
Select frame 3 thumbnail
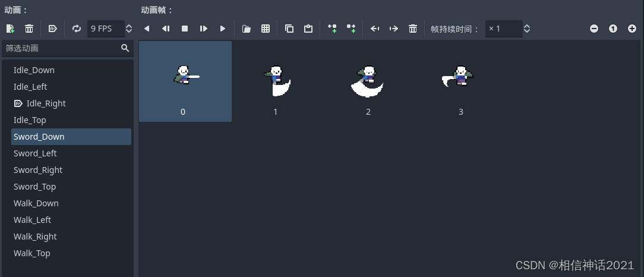tap(463, 81)
